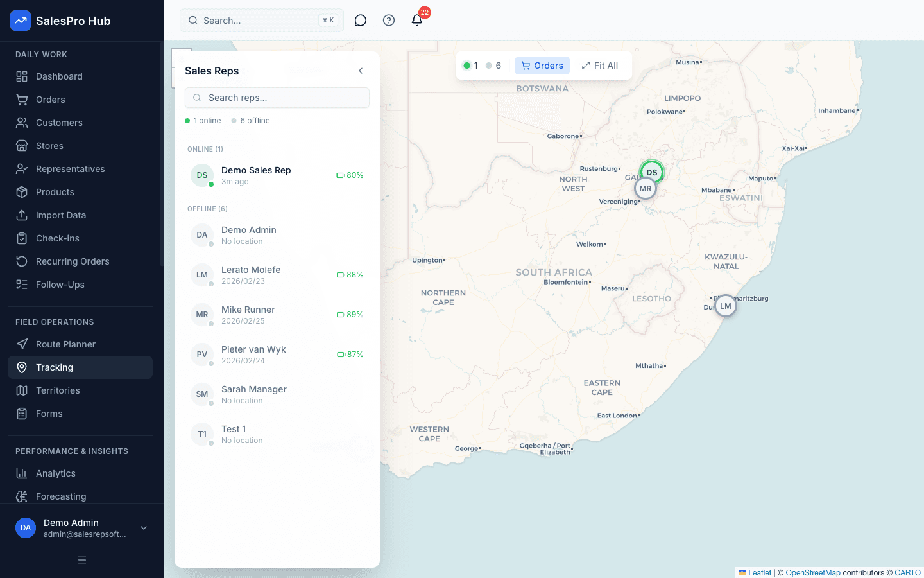Click the Forms clipboard icon
This screenshot has height=578, width=924.
(22, 414)
